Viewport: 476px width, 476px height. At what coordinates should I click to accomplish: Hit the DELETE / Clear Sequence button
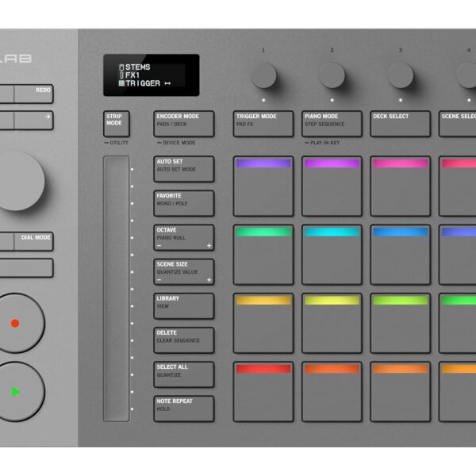(x=184, y=340)
